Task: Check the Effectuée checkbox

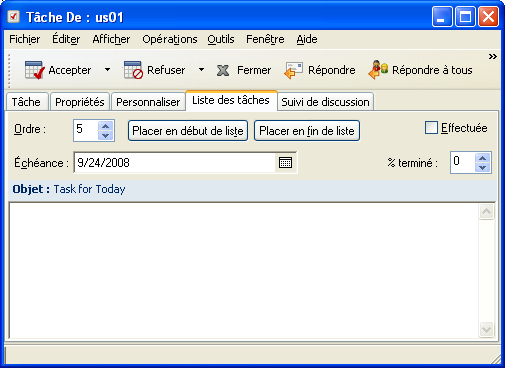Action: point(431,128)
